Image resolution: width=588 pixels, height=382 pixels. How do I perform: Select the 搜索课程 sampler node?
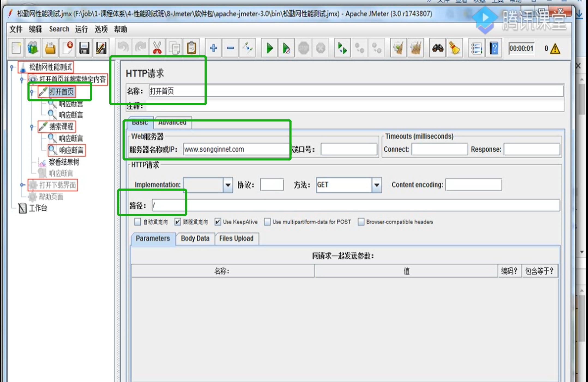(61, 127)
